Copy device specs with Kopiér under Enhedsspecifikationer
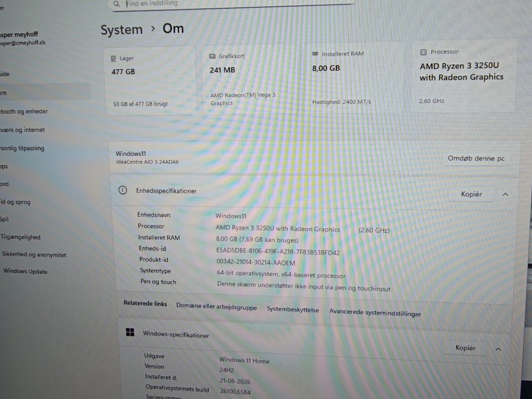 pyautogui.click(x=471, y=195)
